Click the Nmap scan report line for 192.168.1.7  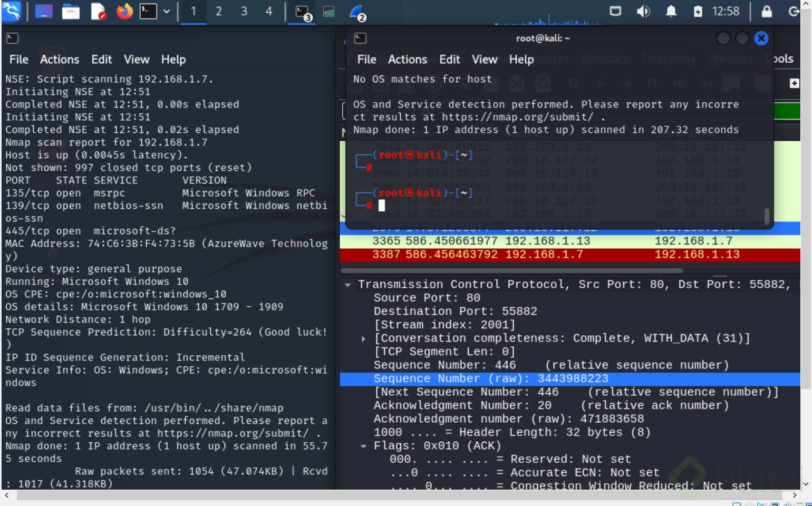click(x=107, y=142)
